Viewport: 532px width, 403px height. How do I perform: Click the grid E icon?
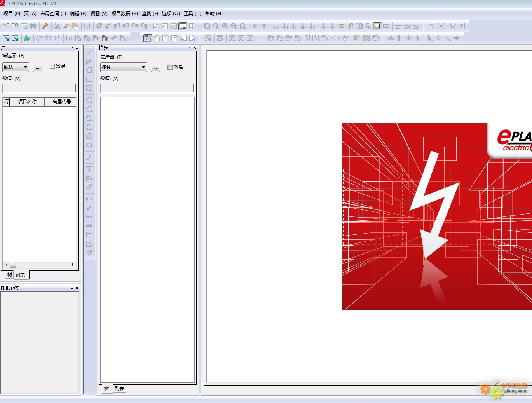312,26
